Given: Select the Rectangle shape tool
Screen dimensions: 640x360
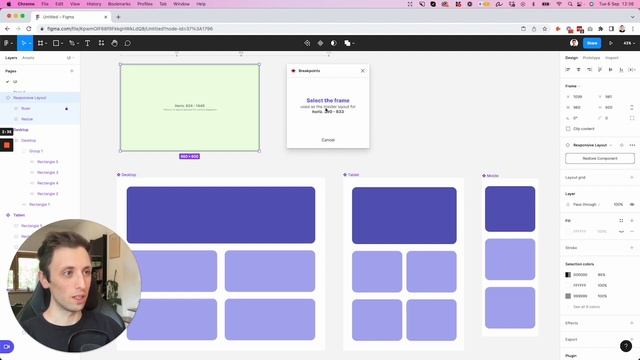Looking at the screenshot, I should [56, 43].
